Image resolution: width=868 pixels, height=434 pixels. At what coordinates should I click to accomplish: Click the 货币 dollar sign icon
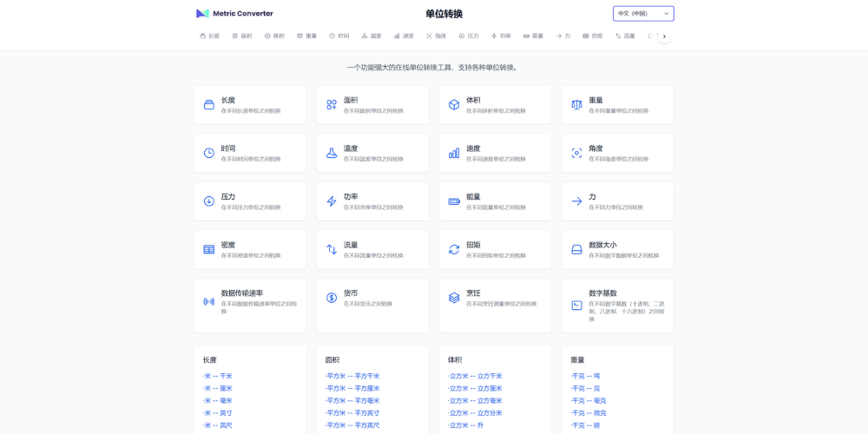click(x=332, y=298)
